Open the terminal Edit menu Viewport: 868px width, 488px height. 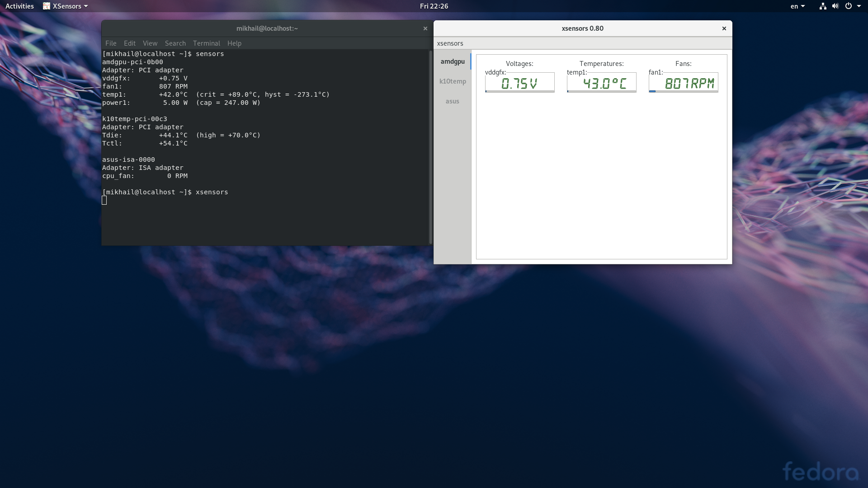click(x=130, y=43)
